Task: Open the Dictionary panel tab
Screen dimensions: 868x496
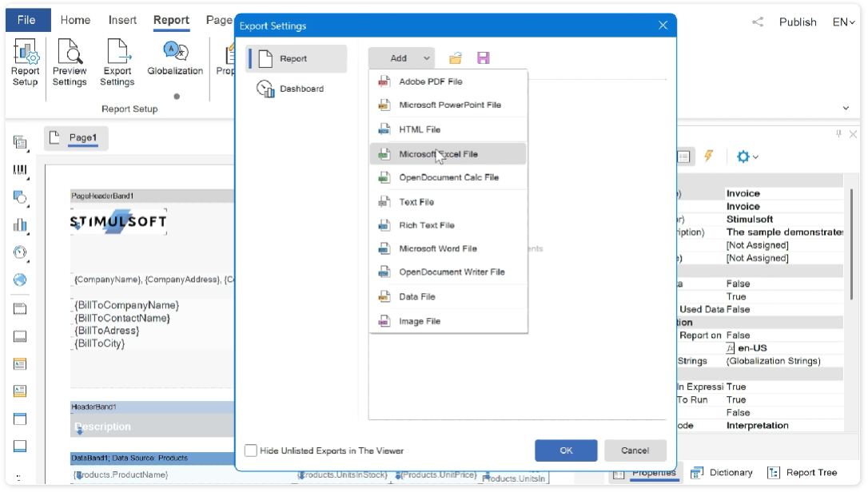Action: click(721, 473)
